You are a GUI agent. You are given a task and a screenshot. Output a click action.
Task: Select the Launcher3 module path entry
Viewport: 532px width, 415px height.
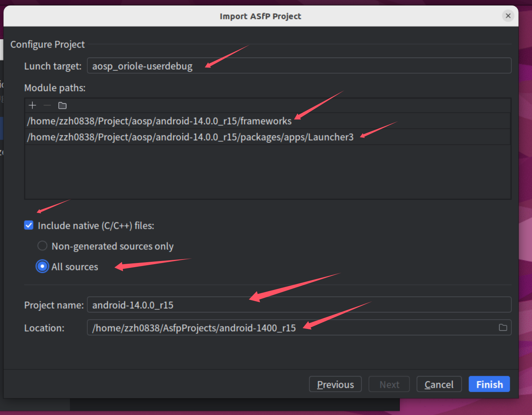(x=190, y=137)
